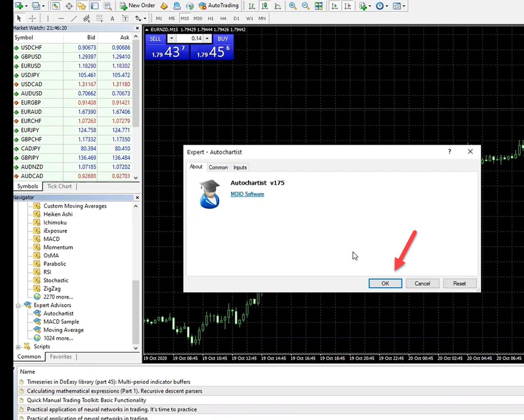Screen dimensions: 524x420
Task: Switch timeframe to M5
Action: tap(172, 18)
